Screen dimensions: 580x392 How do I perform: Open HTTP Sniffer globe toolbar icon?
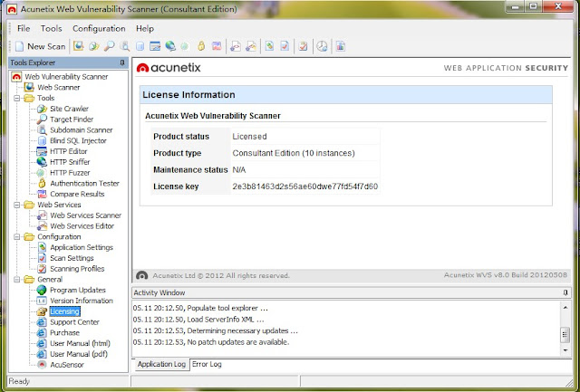[170, 46]
